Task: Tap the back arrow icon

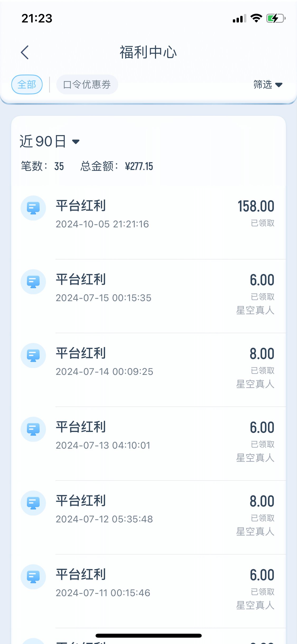Action: point(25,52)
